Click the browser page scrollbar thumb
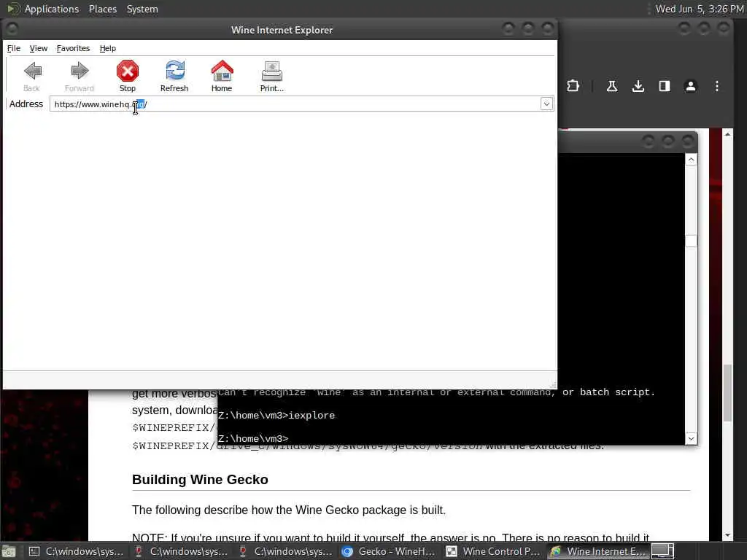Image resolution: width=747 pixels, height=560 pixels. coord(727,393)
